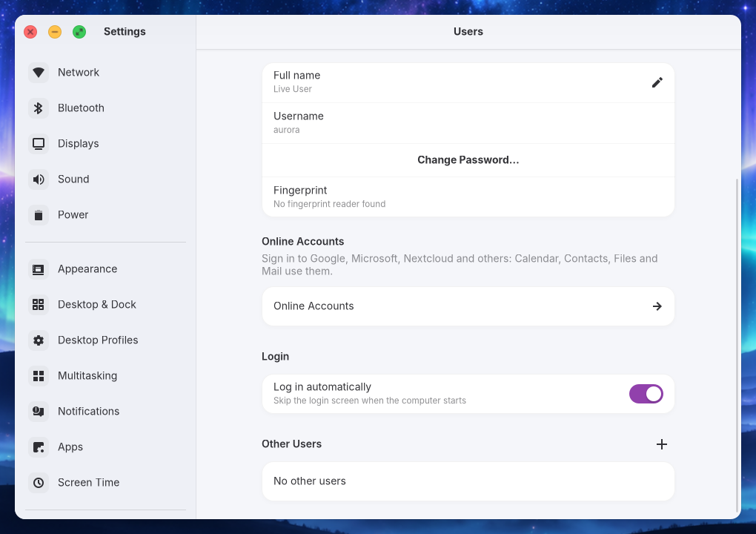Click the Sound speaker icon
This screenshot has width=756, height=534.
39,179
